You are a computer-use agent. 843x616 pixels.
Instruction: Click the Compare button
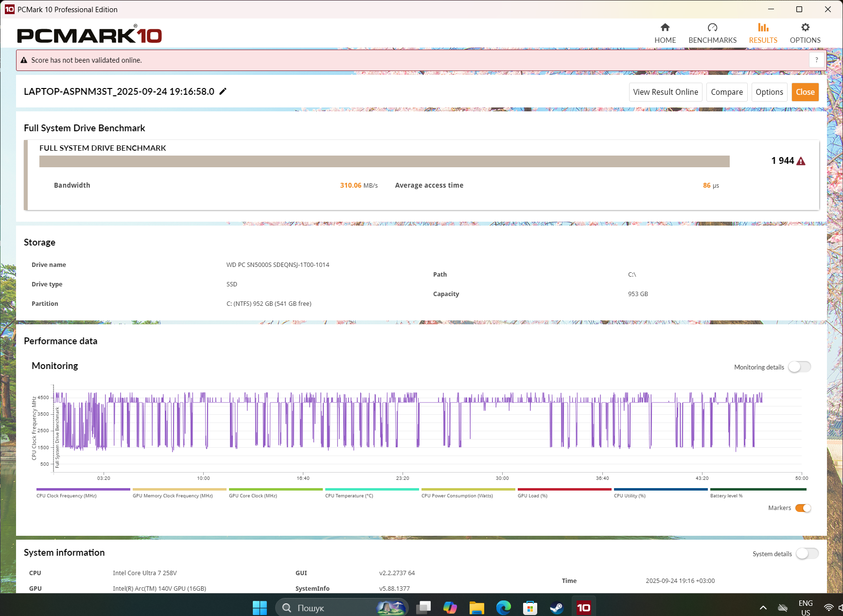click(x=727, y=92)
